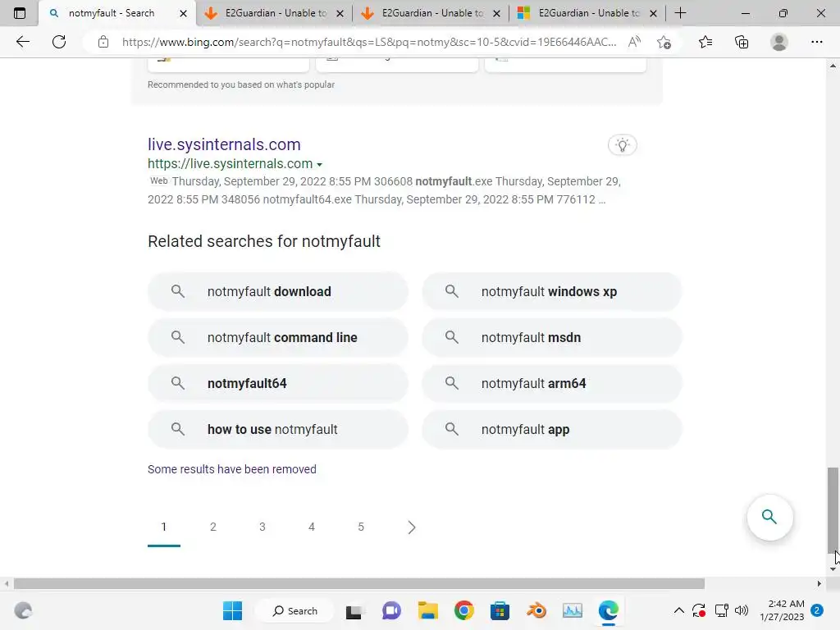Open Microsoft Store from taskbar
Image resolution: width=840 pixels, height=630 pixels.
[x=500, y=610]
